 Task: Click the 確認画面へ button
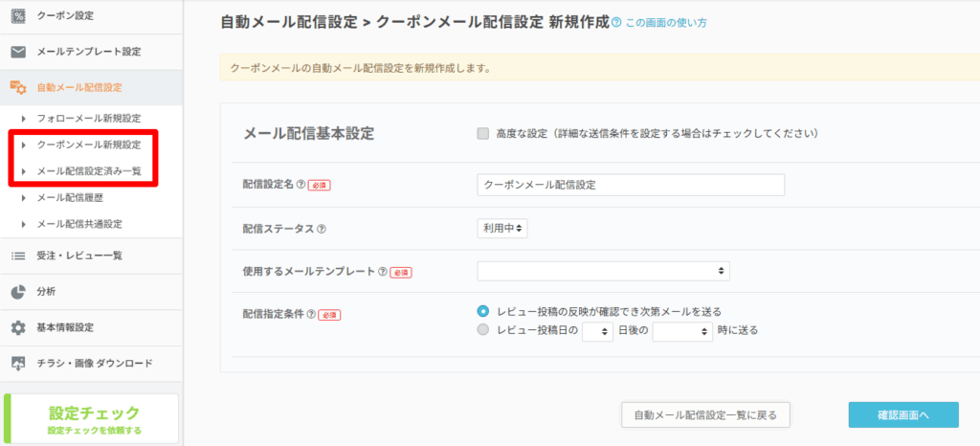tap(902, 414)
